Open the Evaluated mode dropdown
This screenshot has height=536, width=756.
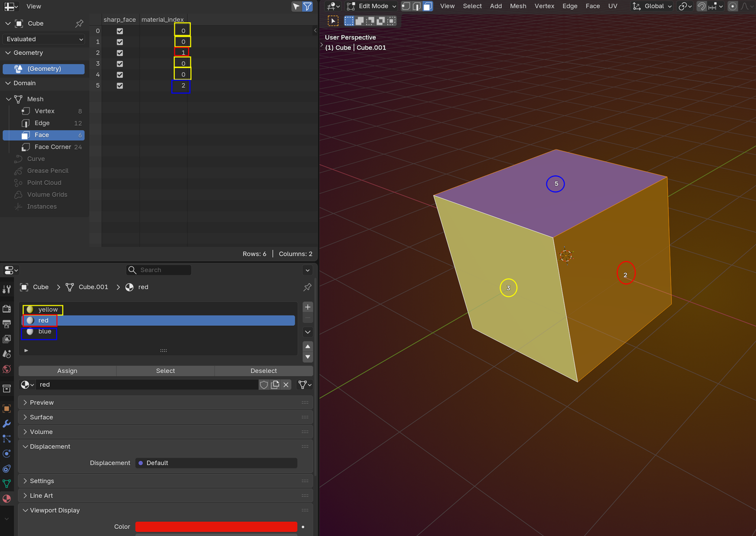click(44, 39)
